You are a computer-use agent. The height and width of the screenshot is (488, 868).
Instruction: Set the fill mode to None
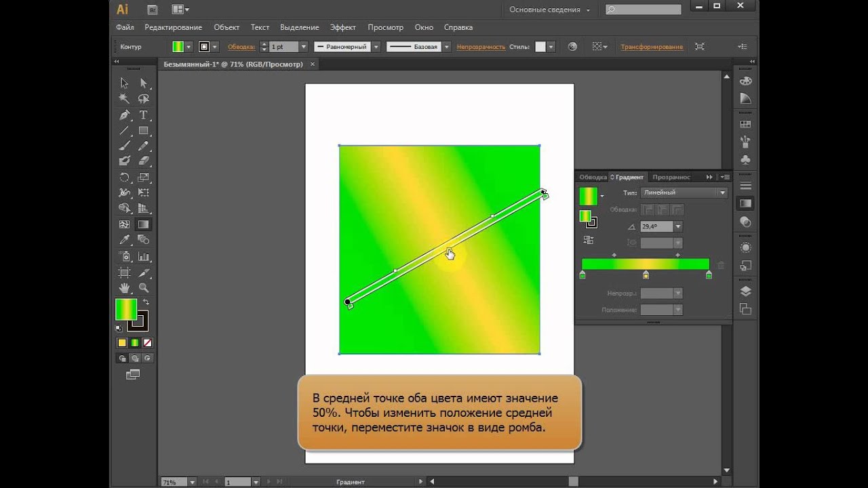pyautogui.click(x=148, y=343)
